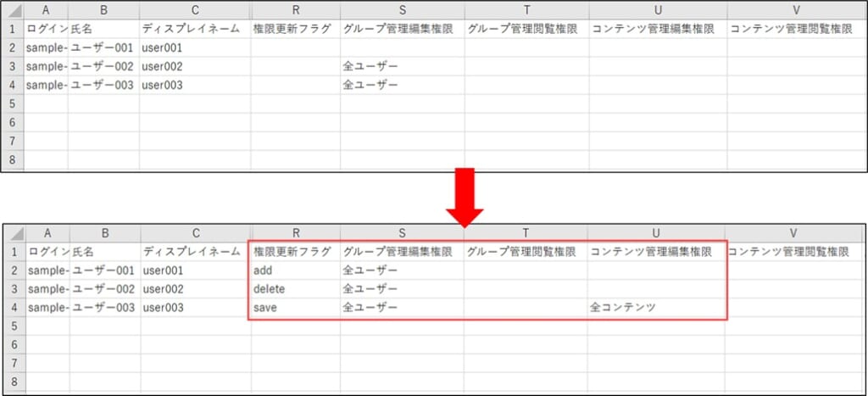Click empty グループ管理閲覧権限 cell for user003, lower sheet

click(x=526, y=307)
